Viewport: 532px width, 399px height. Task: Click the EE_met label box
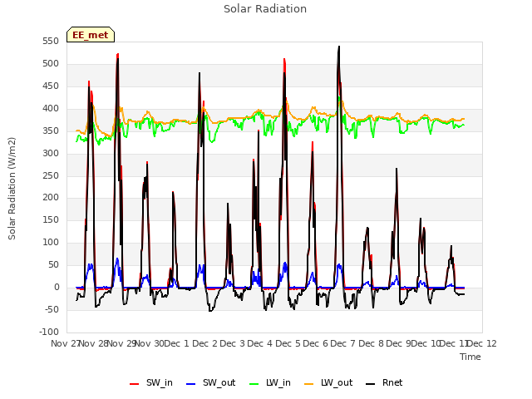pos(91,35)
